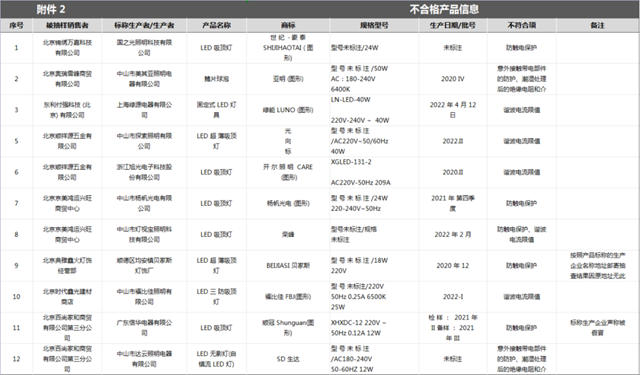Screen dimensions: 640x375
Task: Click row number "2" in 序号 column
Action: click(x=16, y=79)
